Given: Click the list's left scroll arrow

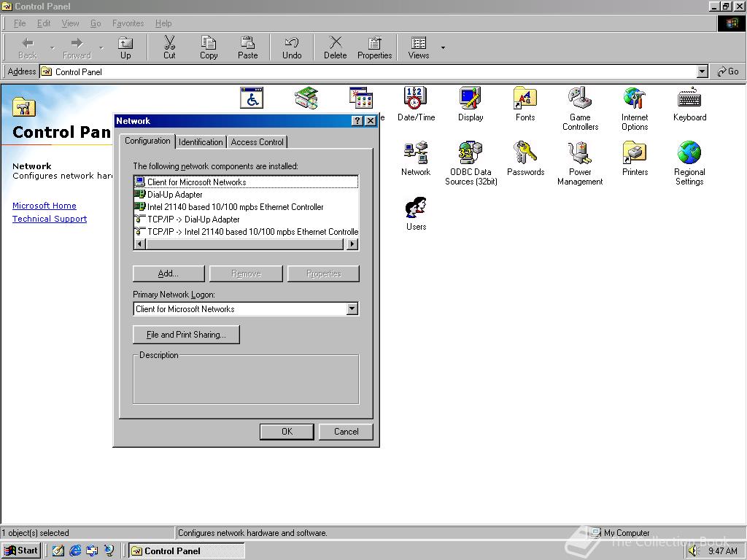Looking at the screenshot, I should pyautogui.click(x=139, y=244).
